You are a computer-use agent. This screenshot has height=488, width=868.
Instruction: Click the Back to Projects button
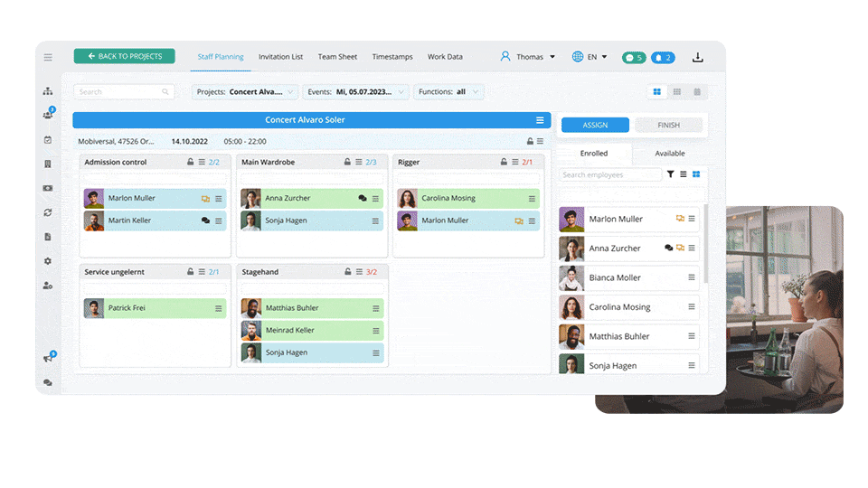pyautogui.click(x=125, y=56)
